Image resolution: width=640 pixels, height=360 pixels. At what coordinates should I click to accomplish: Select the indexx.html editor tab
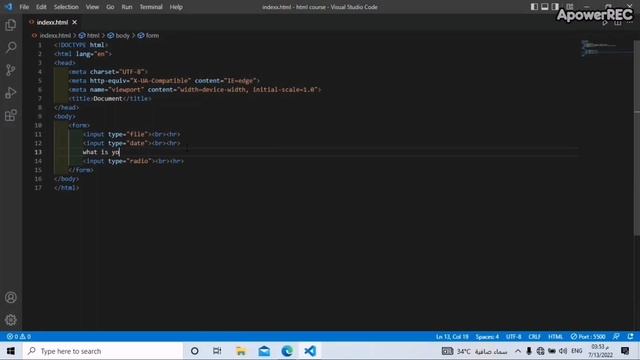coord(52,22)
